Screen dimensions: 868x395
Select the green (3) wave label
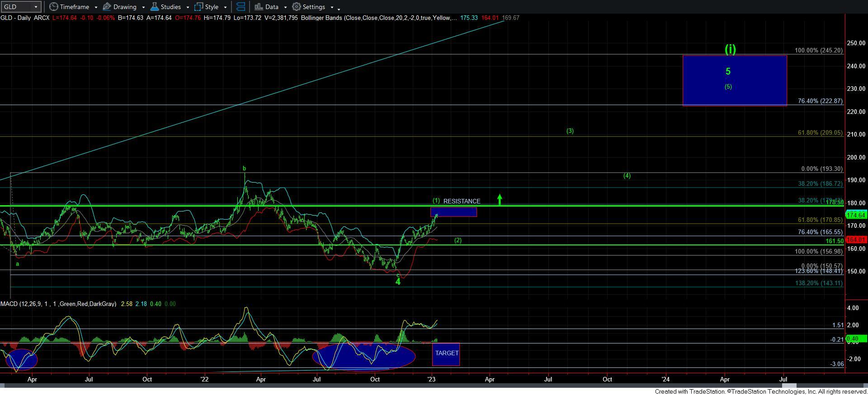tap(570, 131)
